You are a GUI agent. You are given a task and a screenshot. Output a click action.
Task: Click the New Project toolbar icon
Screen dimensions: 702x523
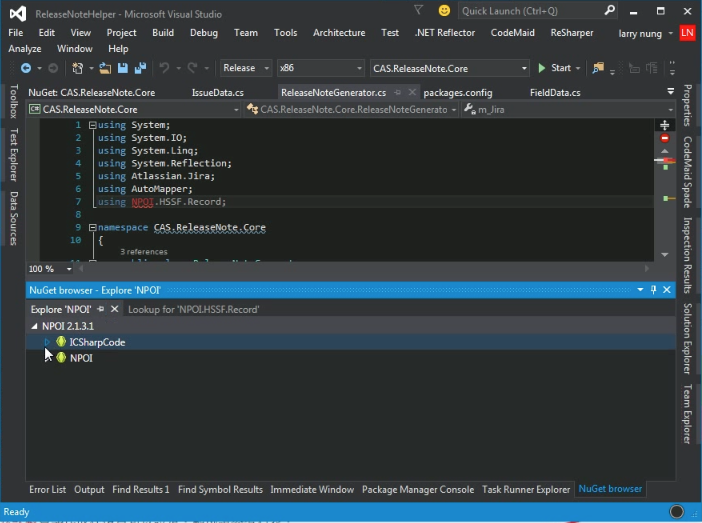[x=77, y=68]
